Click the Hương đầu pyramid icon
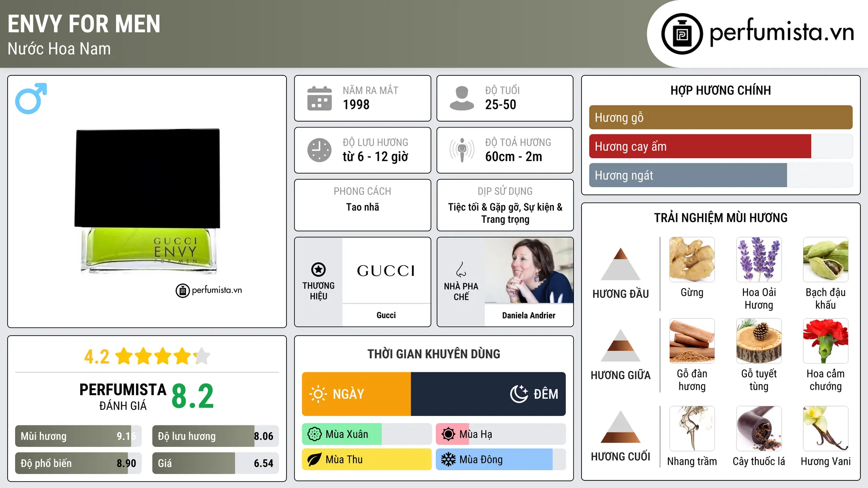868x488 pixels. coord(620,264)
